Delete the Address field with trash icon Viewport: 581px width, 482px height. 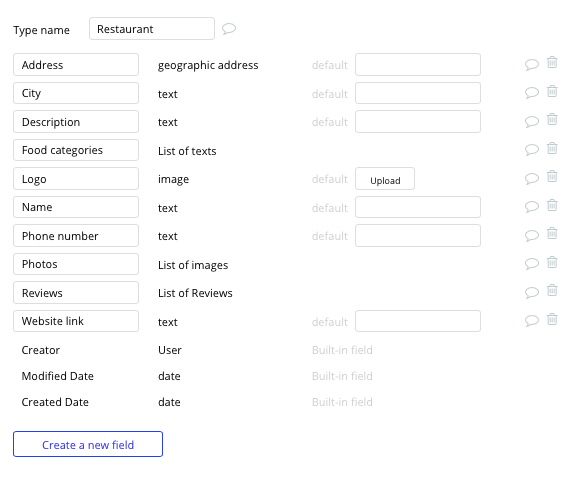click(552, 62)
